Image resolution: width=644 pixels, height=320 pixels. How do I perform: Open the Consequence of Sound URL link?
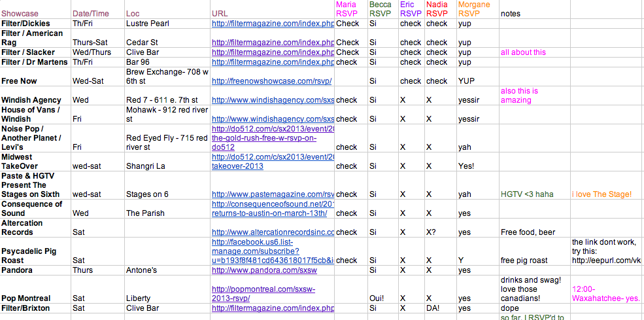click(x=273, y=209)
